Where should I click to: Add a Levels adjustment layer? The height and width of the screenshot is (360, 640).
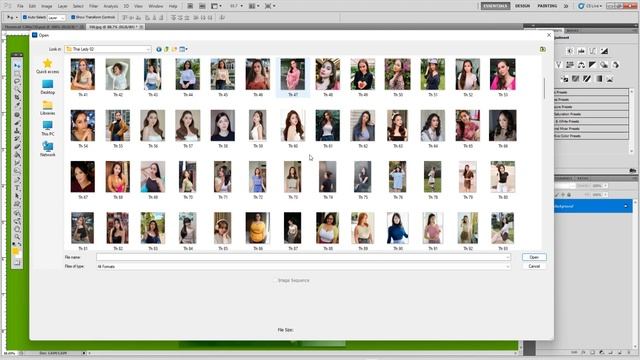pyautogui.click(x=581, y=51)
